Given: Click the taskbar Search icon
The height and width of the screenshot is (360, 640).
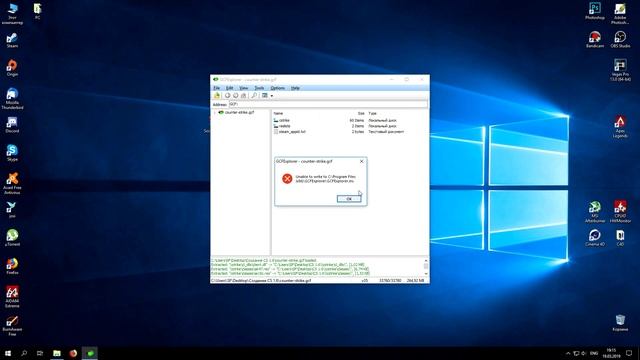Looking at the screenshot, I should (x=24, y=353).
